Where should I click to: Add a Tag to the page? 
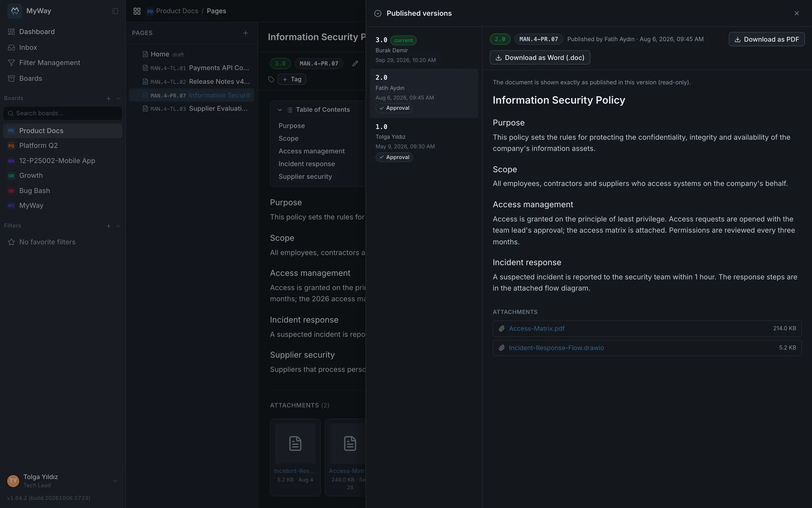click(x=292, y=79)
